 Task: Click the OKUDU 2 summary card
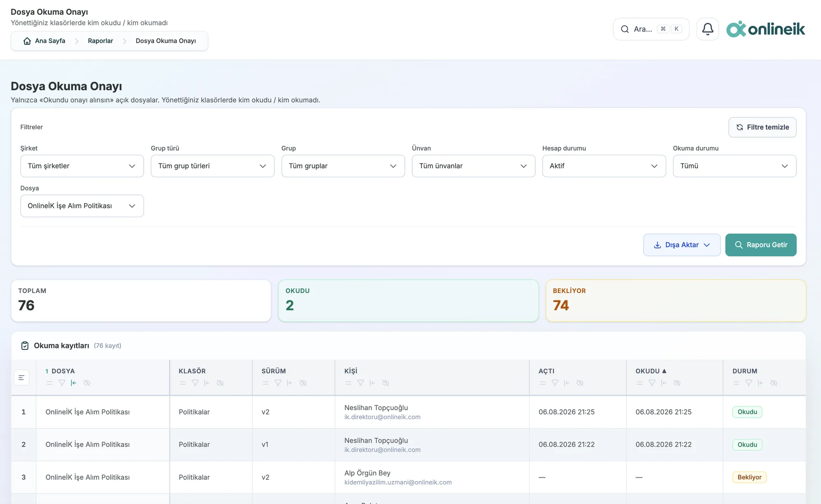(x=408, y=301)
